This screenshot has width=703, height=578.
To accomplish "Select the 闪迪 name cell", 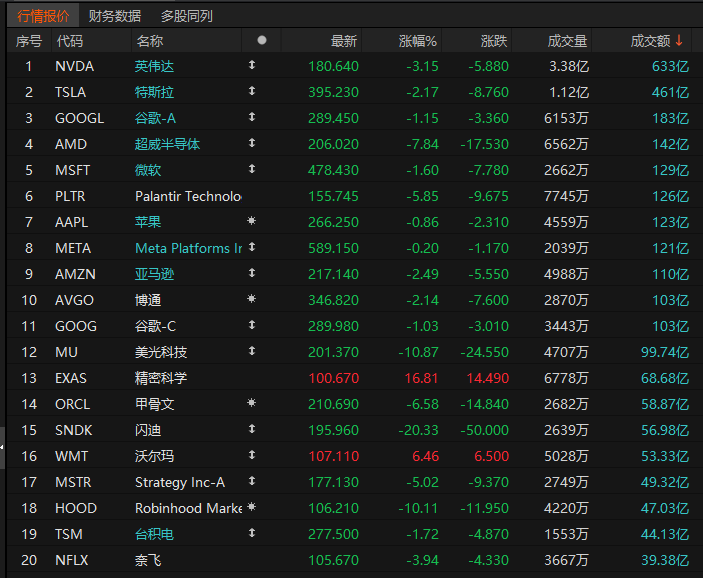I will tap(148, 430).
